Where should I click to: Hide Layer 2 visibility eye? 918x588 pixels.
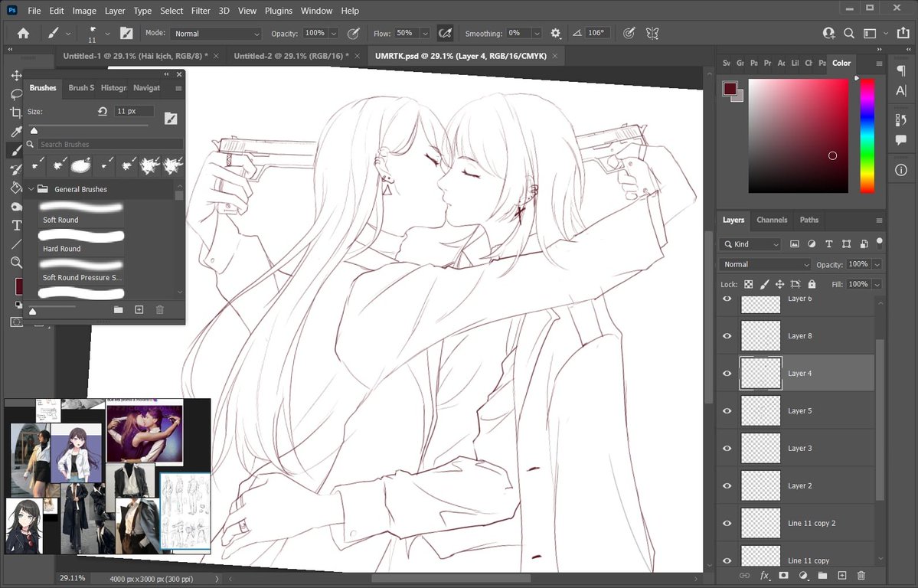pyautogui.click(x=727, y=485)
